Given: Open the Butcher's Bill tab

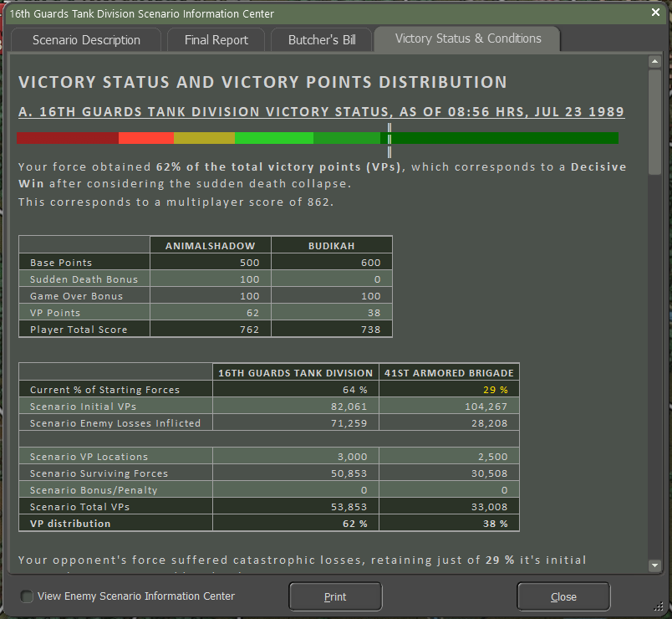Looking at the screenshot, I should coord(322,40).
